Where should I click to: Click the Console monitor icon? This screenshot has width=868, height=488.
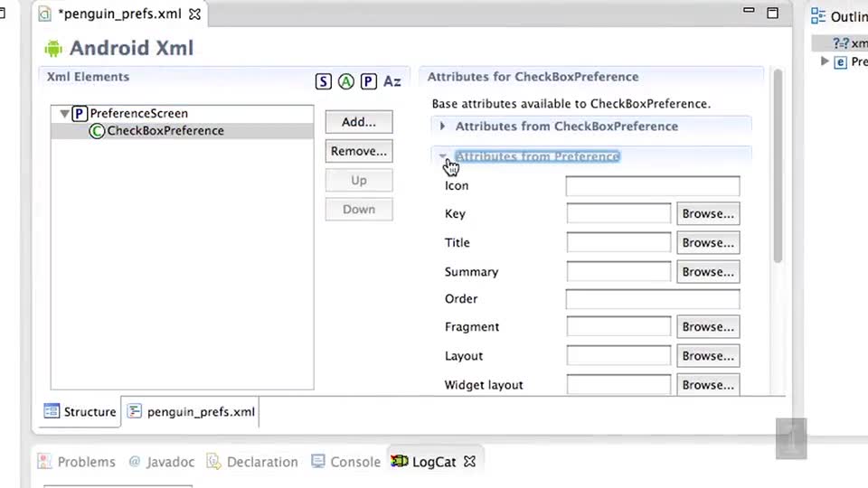click(317, 461)
